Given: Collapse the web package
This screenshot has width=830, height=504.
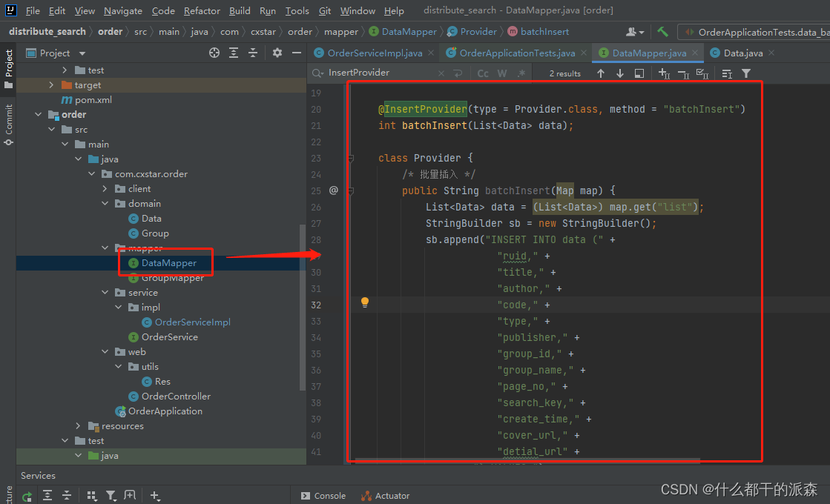Looking at the screenshot, I should [x=105, y=352].
